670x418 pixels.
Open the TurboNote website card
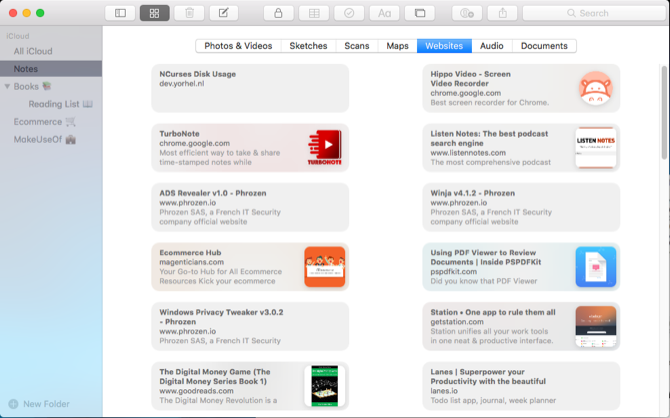click(250, 148)
